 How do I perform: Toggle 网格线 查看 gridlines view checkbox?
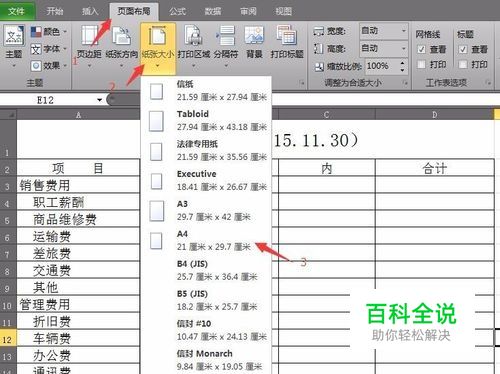point(421,49)
